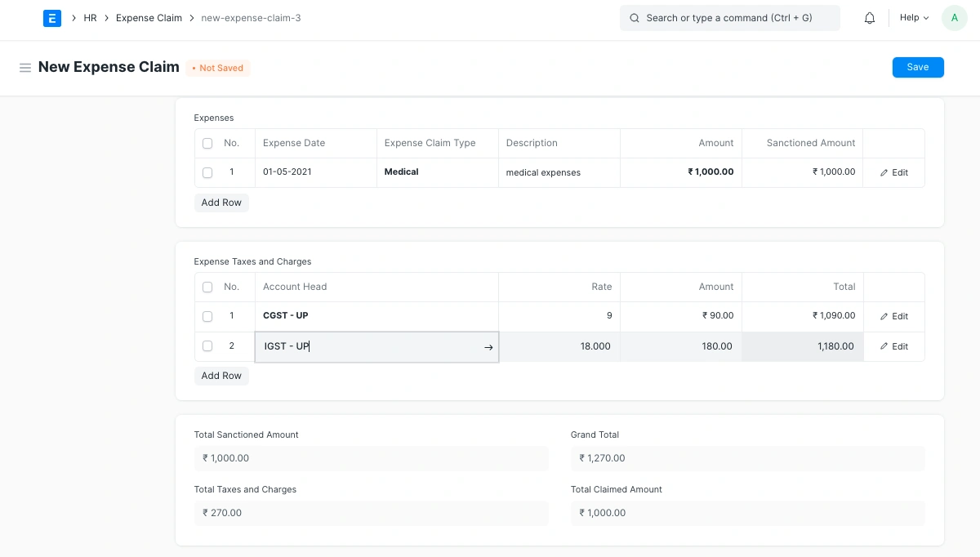This screenshot has width=980, height=557.
Task: Edit the CGST - UP tax row
Action: click(893, 316)
